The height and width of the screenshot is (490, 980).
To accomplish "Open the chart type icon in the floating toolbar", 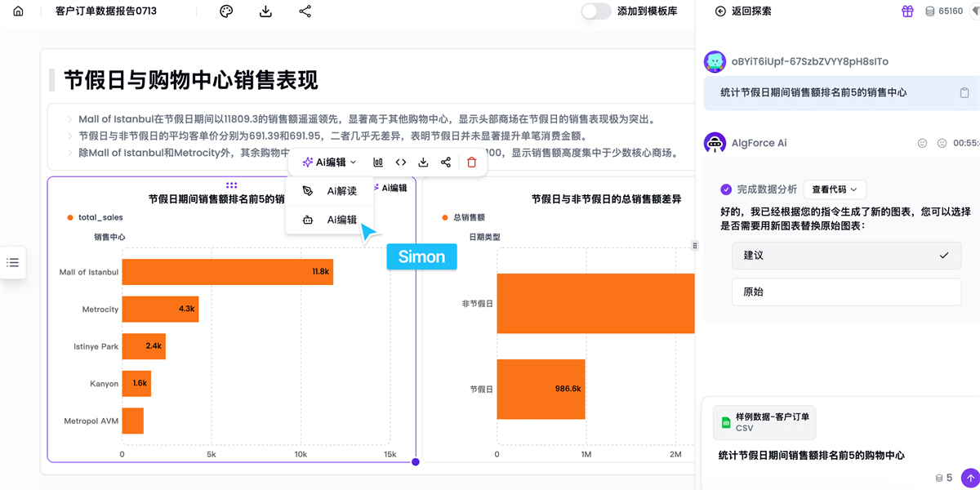I will [377, 163].
